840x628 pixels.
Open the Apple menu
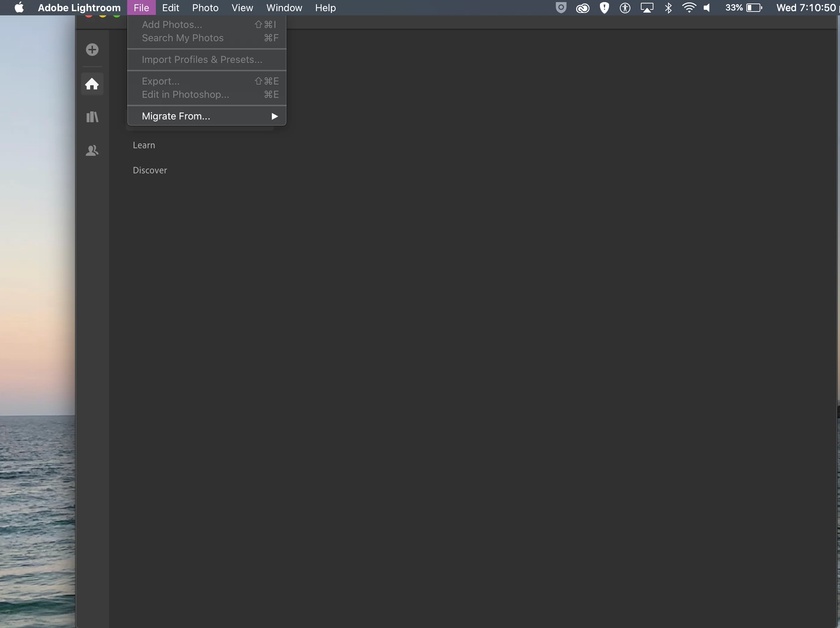(19, 8)
